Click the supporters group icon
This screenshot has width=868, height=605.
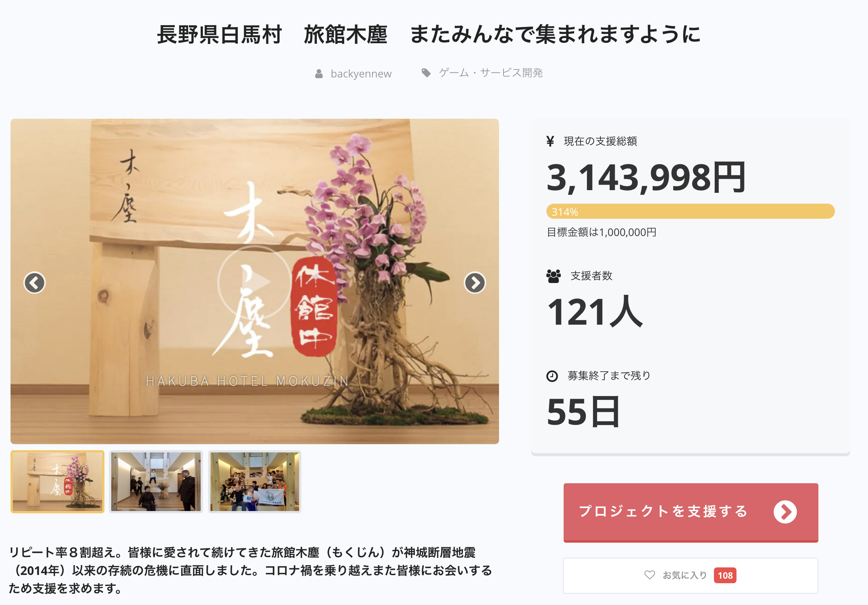point(553,276)
